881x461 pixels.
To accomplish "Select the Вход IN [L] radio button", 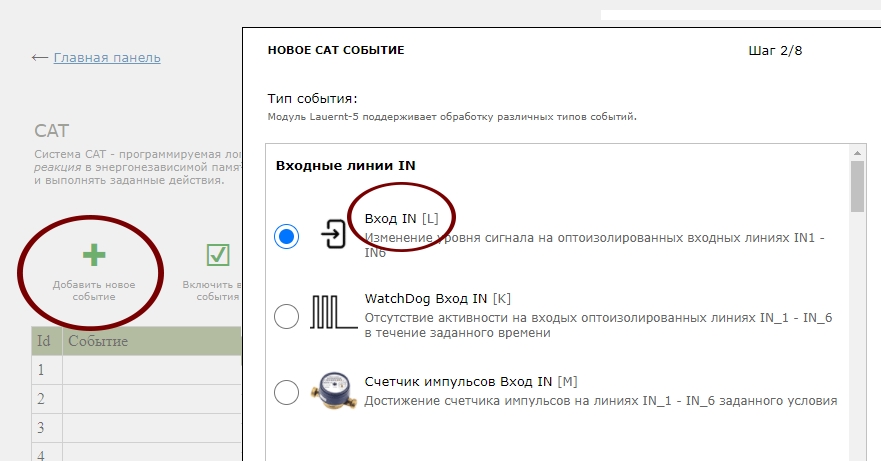I will (286, 237).
